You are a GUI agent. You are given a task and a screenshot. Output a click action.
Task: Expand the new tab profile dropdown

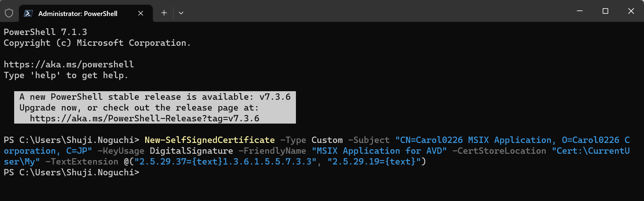point(181,13)
